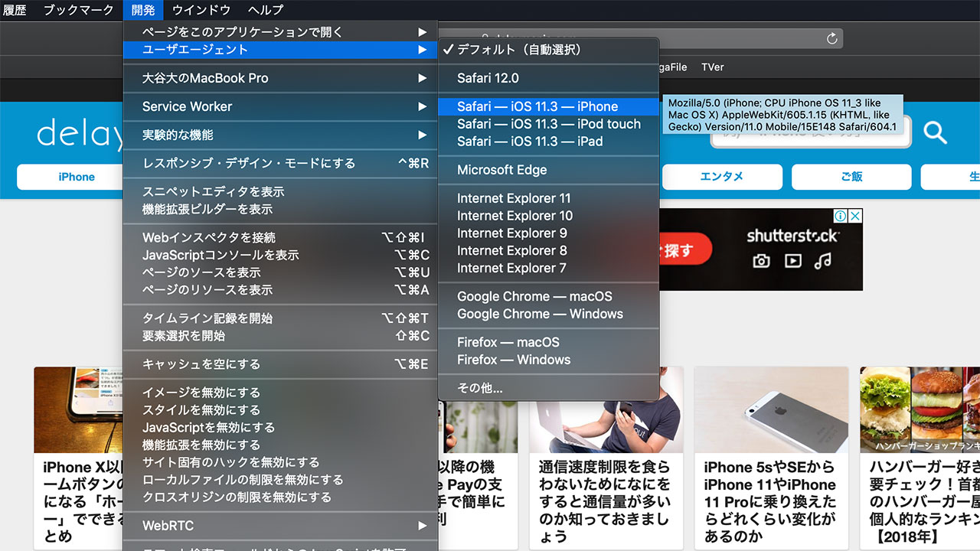980x551 pixels.
Task: Click 要素選択を開始
Action: [x=280, y=336]
